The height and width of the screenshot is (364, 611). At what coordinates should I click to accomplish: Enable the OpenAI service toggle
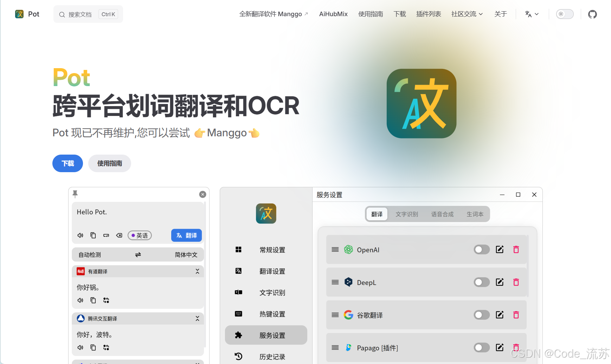(482, 249)
